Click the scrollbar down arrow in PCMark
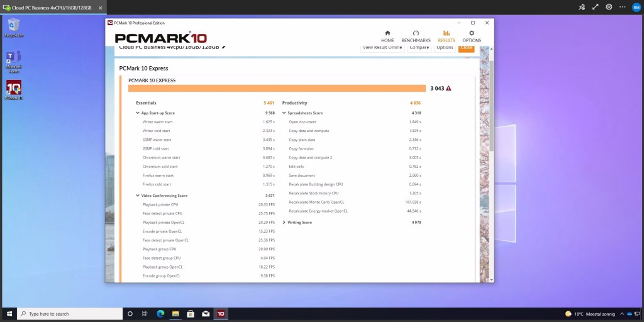The image size is (644, 322). (492, 279)
